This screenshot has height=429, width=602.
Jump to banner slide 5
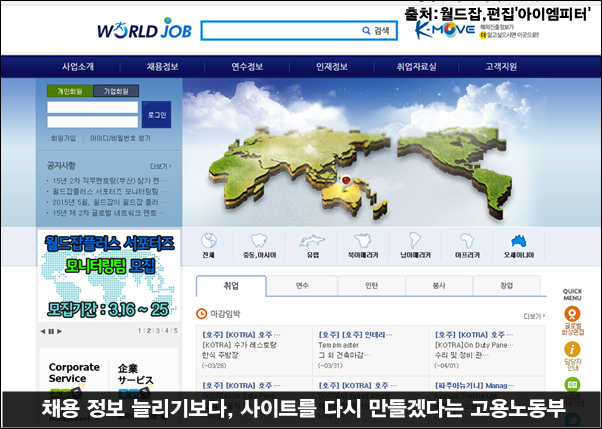(176, 331)
